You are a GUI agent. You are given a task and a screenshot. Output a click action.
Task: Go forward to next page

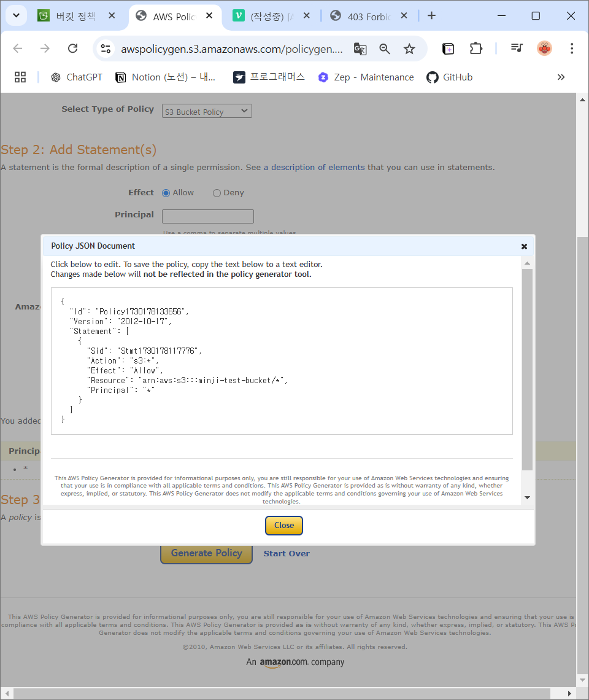45,49
